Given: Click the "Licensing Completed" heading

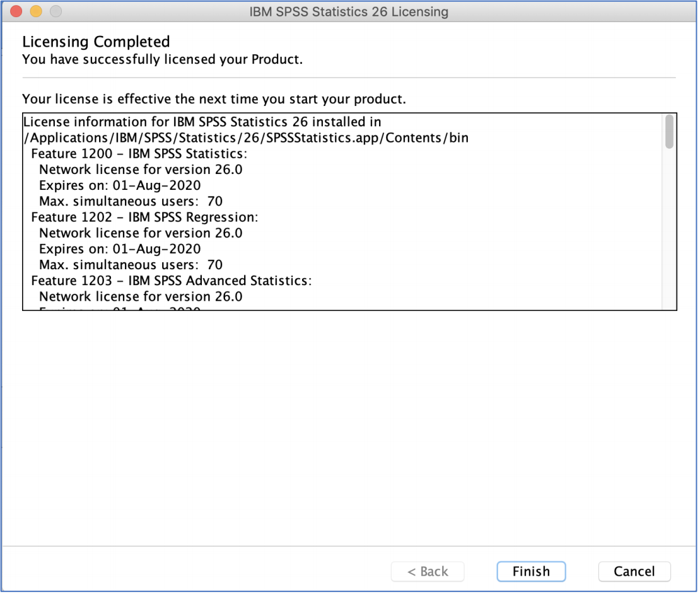Looking at the screenshot, I should click(96, 42).
